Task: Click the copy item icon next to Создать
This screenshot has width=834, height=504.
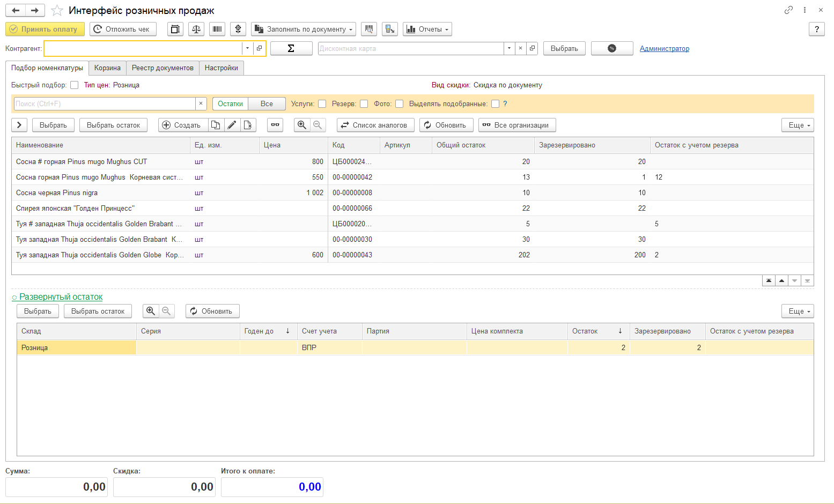Action: click(216, 125)
